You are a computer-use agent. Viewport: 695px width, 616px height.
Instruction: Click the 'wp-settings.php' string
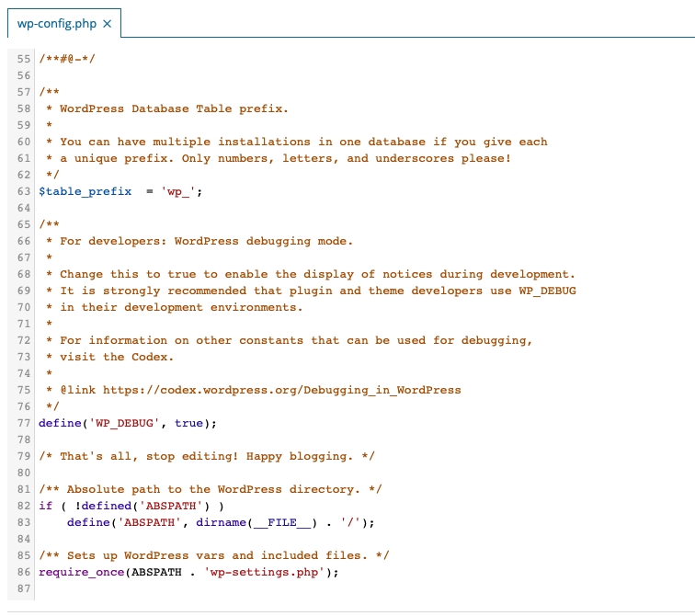pos(264,572)
